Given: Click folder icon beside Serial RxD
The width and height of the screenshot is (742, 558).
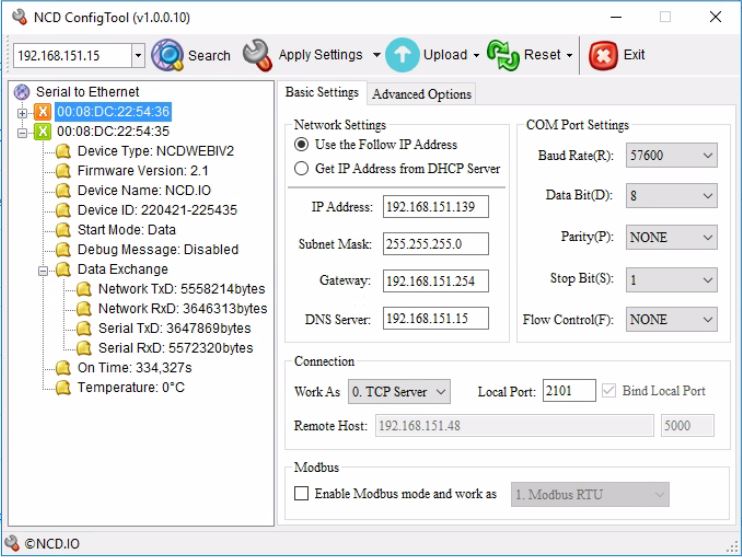Looking at the screenshot, I should click(84, 348).
